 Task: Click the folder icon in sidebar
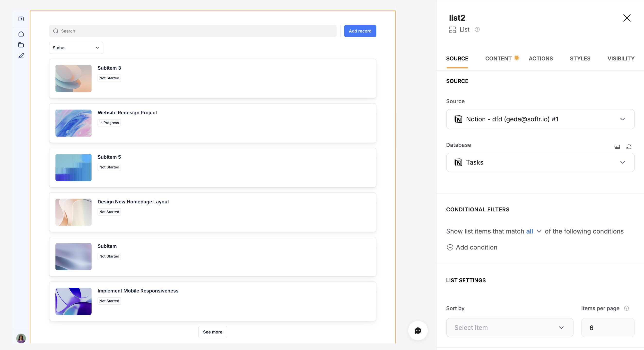tap(21, 45)
